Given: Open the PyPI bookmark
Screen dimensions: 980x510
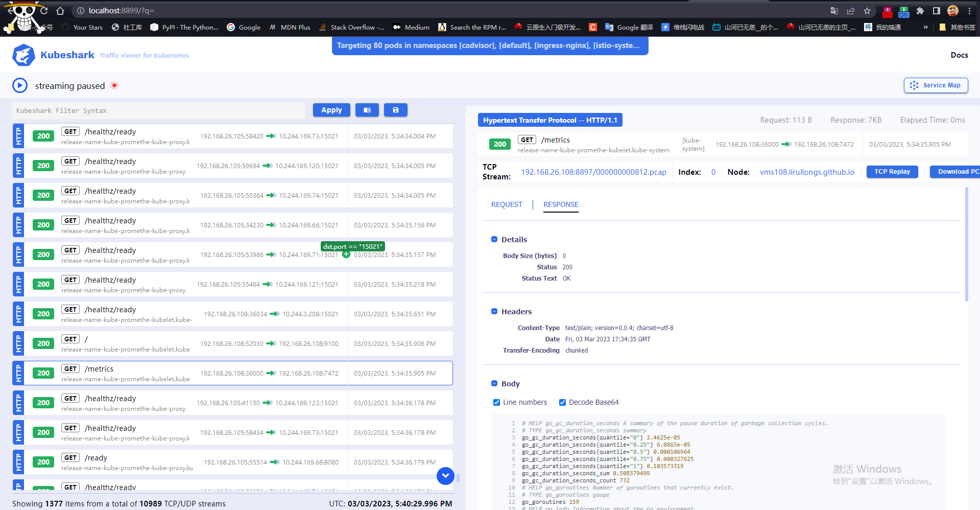Looking at the screenshot, I should (x=184, y=27).
